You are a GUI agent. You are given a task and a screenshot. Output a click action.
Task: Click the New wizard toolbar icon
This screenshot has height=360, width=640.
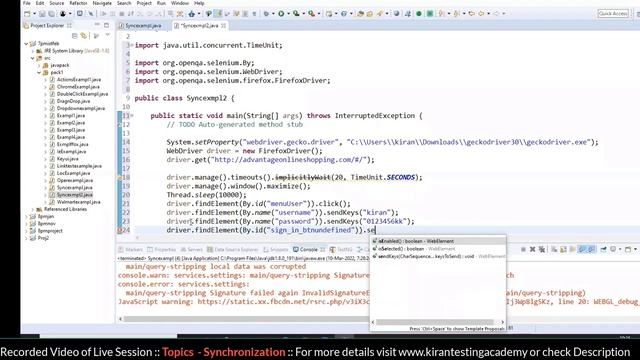(27, 14)
